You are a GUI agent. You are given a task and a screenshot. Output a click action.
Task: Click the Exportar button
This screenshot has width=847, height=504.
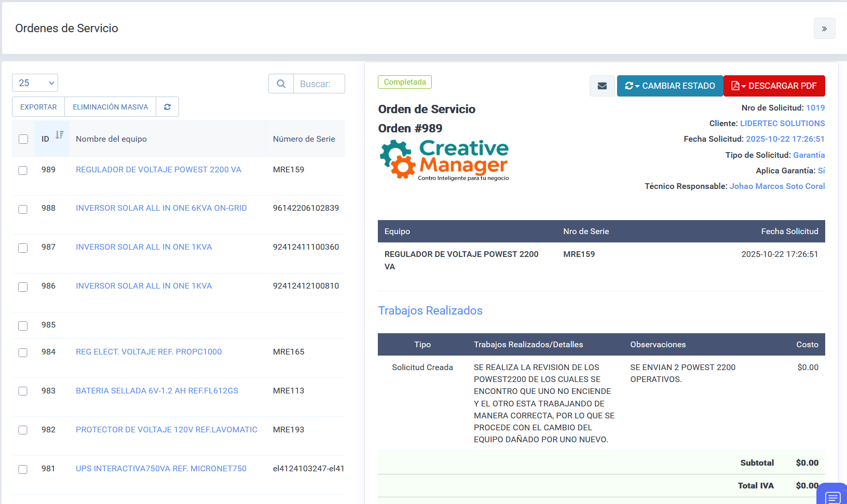pos(38,107)
